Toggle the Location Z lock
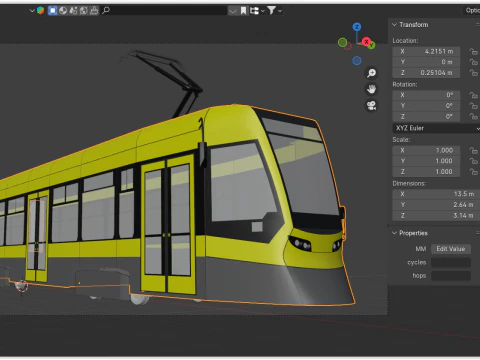Viewport: 480px width, 360px height. pyautogui.click(x=474, y=73)
